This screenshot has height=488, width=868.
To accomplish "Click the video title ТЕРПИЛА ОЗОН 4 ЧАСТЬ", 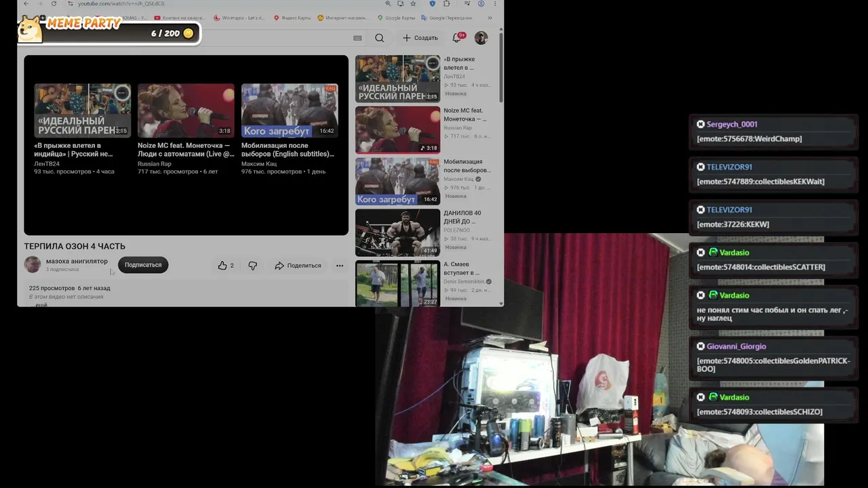I will [75, 246].
